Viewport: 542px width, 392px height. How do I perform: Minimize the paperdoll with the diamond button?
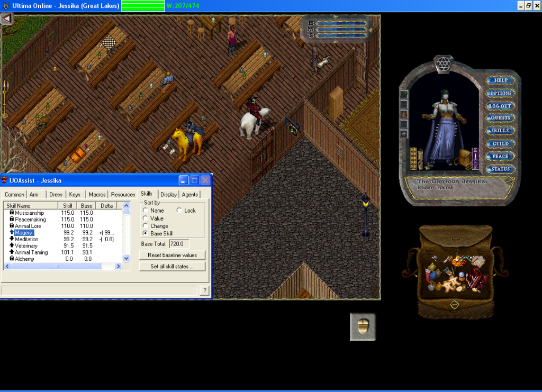click(x=509, y=180)
